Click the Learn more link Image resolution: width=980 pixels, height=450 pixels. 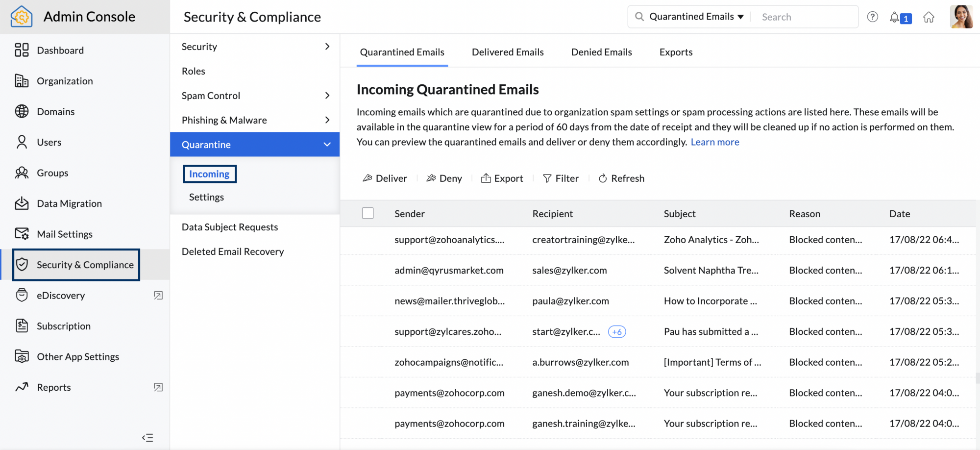click(x=714, y=142)
